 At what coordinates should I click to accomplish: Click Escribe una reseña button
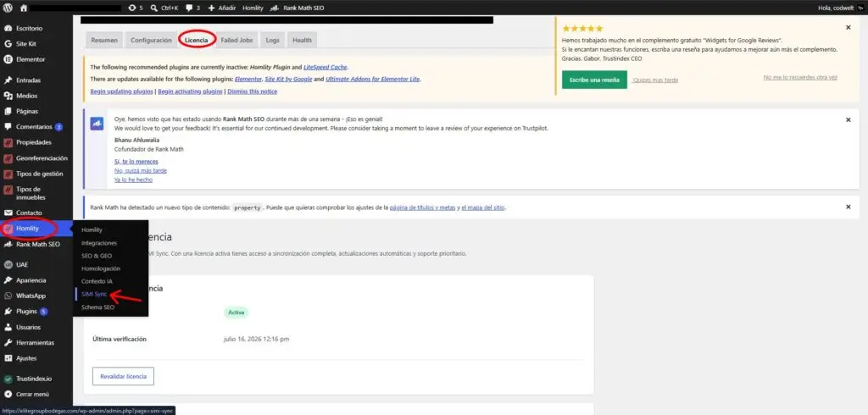[594, 80]
